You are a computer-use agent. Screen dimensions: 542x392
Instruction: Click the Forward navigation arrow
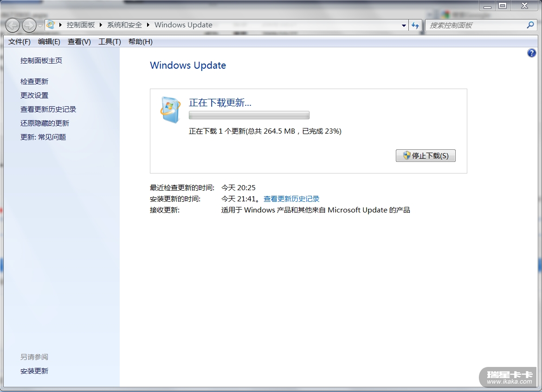[x=29, y=25]
